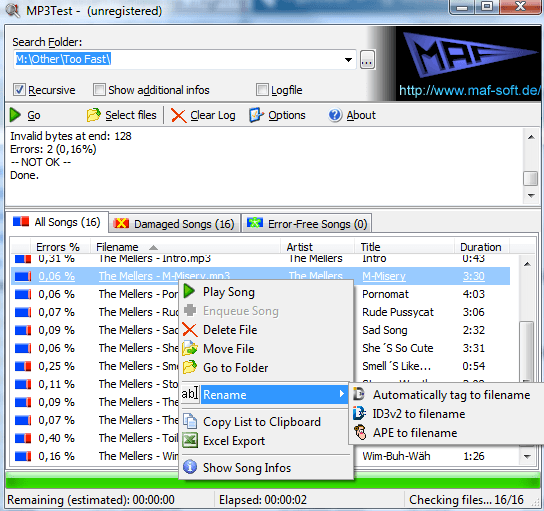Enable the Logfile checkbox

(262, 90)
